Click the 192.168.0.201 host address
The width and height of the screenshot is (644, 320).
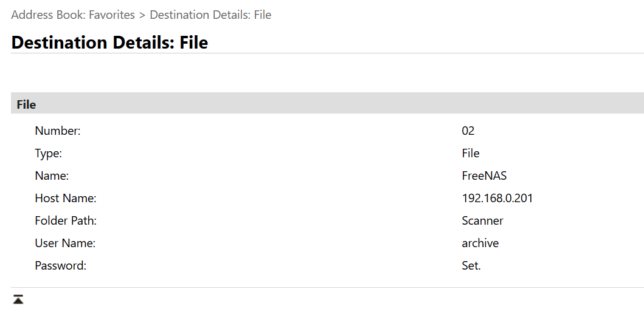click(497, 199)
